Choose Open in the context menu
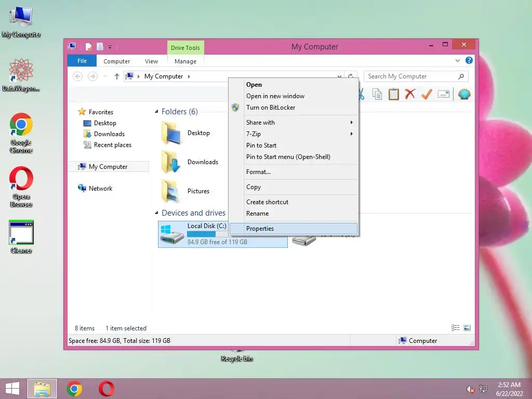 pyautogui.click(x=294, y=85)
